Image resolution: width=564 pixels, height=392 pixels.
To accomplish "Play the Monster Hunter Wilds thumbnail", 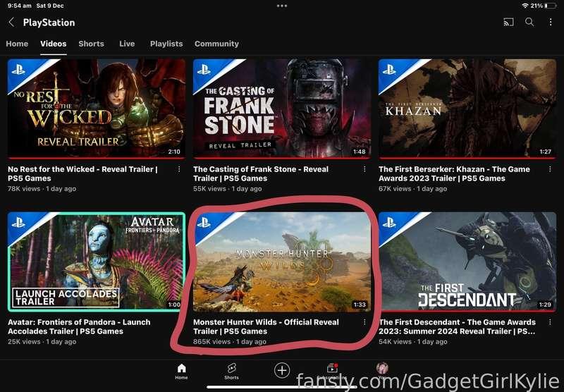I will [x=282, y=262].
